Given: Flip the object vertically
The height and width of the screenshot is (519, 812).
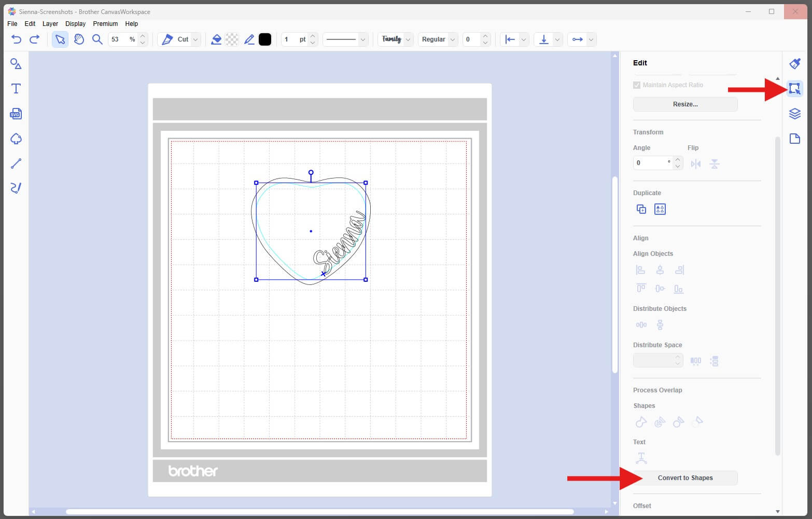Looking at the screenshot, I should click(x=715, y=164).
